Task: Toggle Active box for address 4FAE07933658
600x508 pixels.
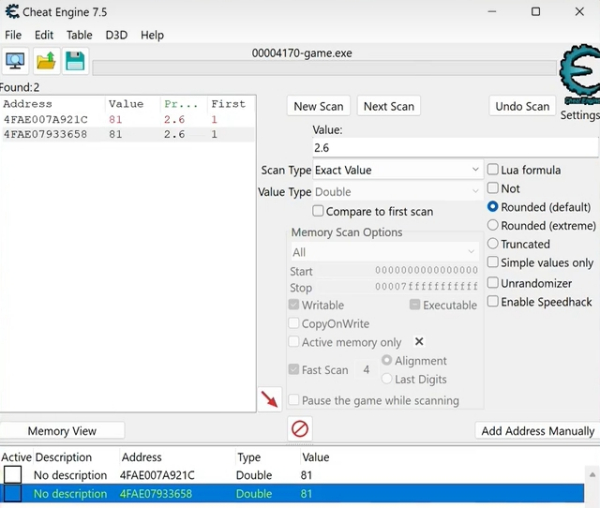Action: 13,493
